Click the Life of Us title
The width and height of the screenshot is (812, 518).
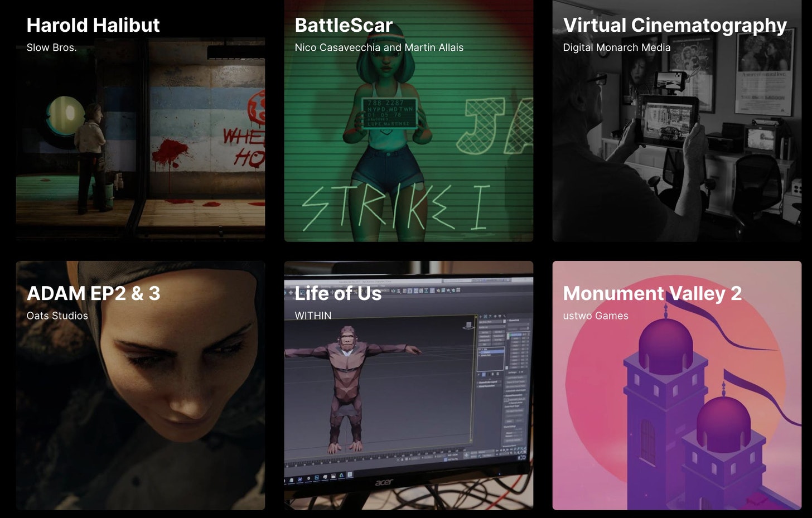click(x=338, y=293)
